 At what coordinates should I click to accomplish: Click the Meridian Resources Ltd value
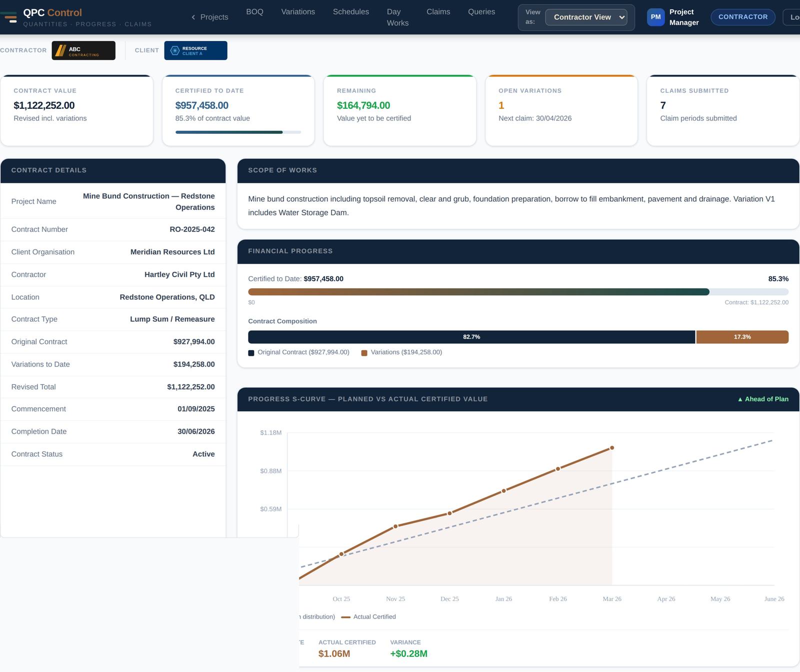click(x=172, y=252)
